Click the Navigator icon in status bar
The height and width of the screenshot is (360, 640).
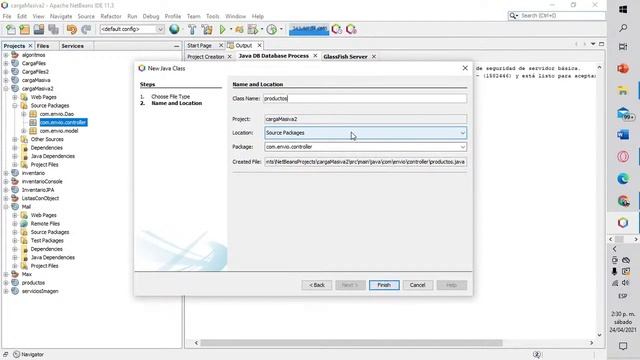click(16, 354)
